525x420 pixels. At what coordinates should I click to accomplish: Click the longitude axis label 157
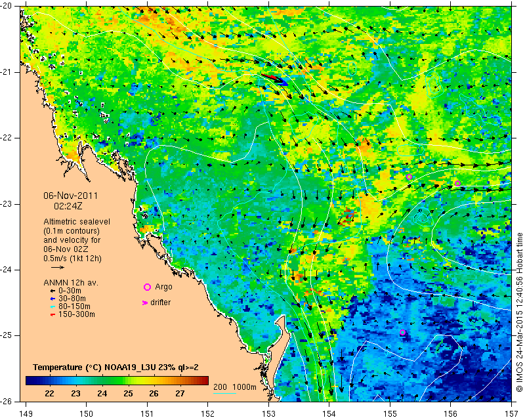(x=512, y=414)
